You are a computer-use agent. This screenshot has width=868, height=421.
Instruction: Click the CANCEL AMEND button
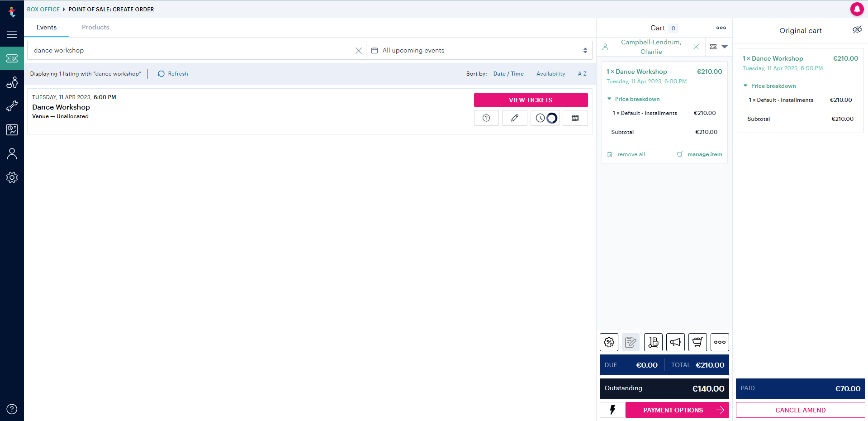pos(800,410)
